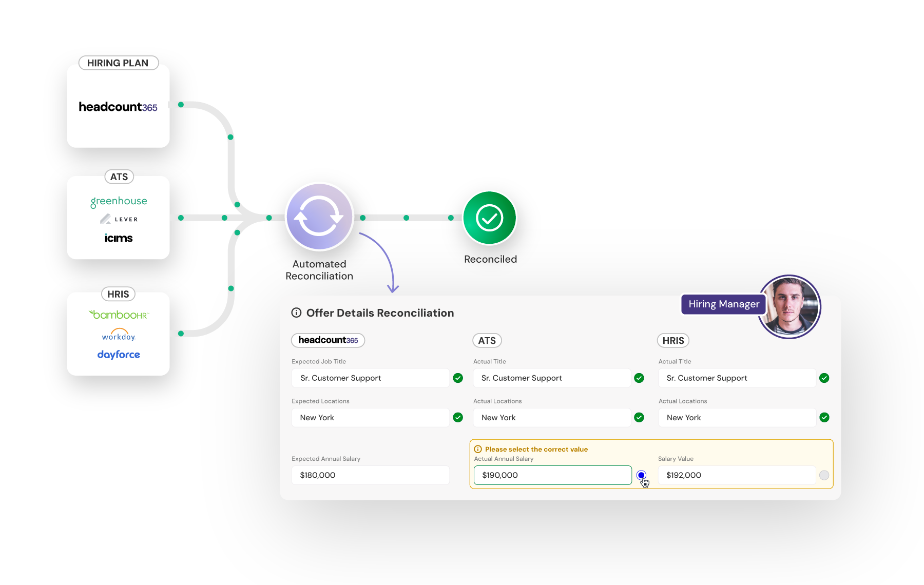Click green check next to HRIS Actual Locations field
Screen dimensions: 924x585
click(x=824, y=418)
